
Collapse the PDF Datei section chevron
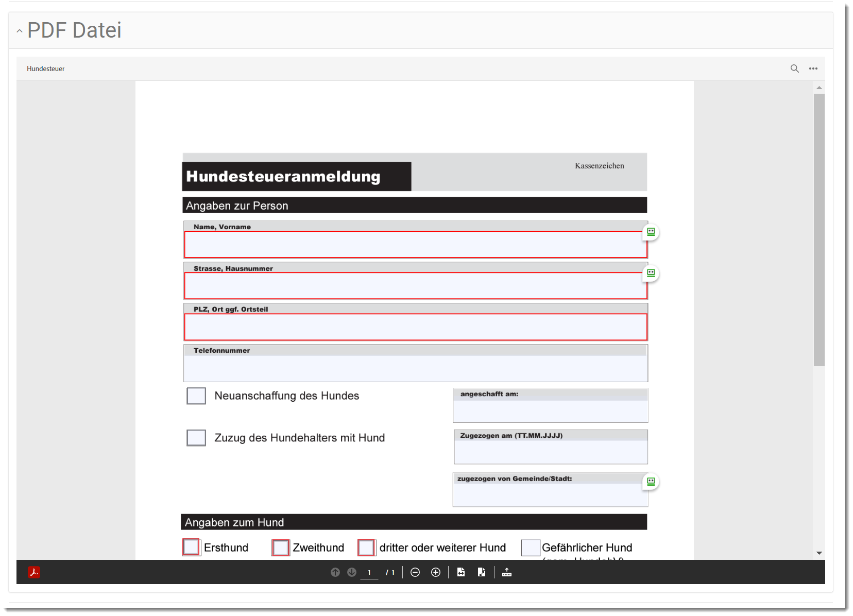[x=20, y=31]
